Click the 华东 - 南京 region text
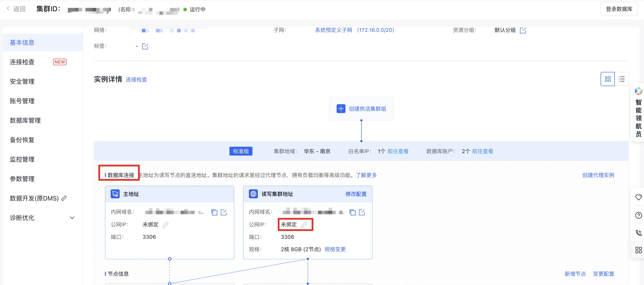 (x=317, y=151)
